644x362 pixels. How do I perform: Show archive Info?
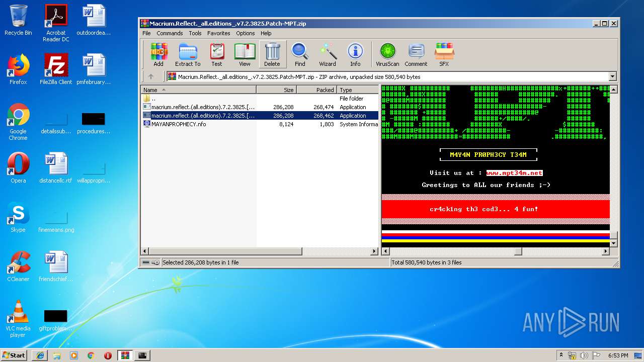click(355, 54)
